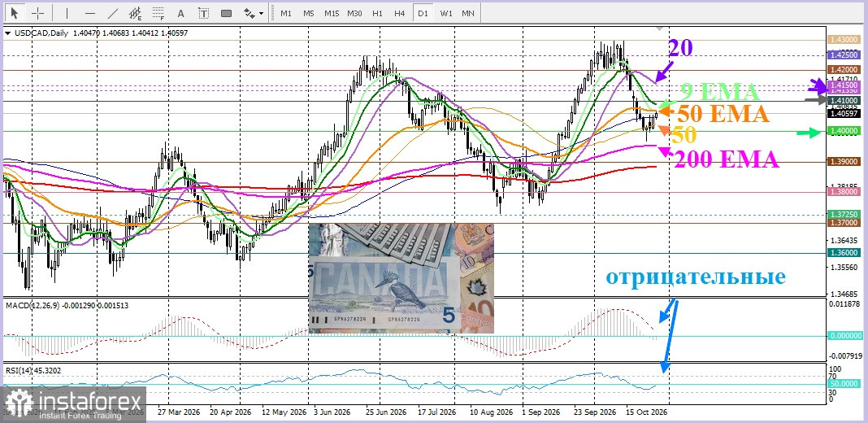Viewport: 868px width, 423px height.
Task: Click the 1.37250 price level label
Action: tap(844, 214)
